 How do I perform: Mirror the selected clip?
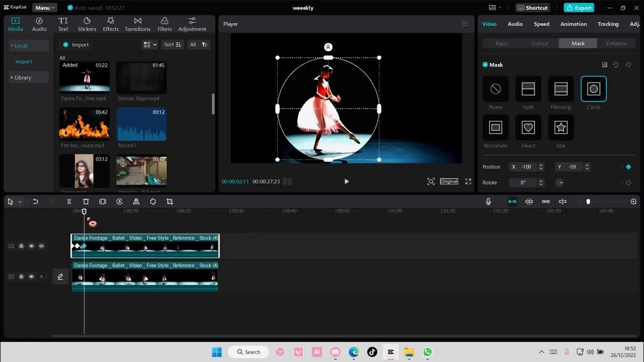click(x=136, y=202)
